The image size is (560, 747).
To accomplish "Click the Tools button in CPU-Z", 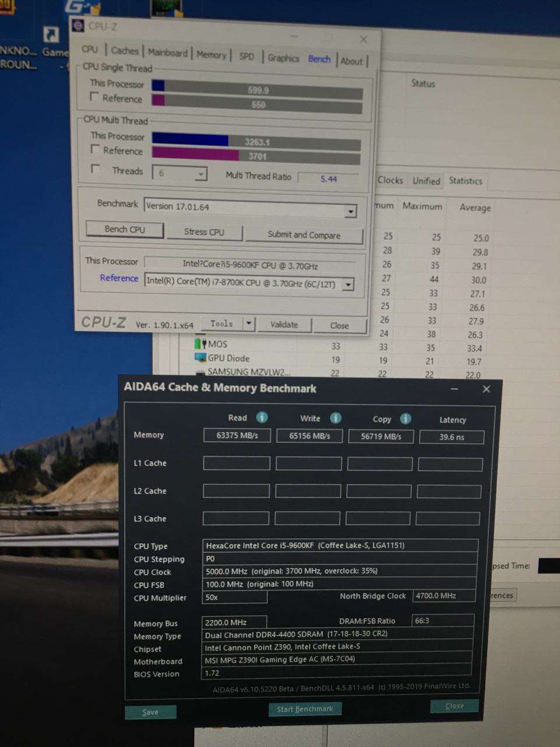I will tap(222, 323).
